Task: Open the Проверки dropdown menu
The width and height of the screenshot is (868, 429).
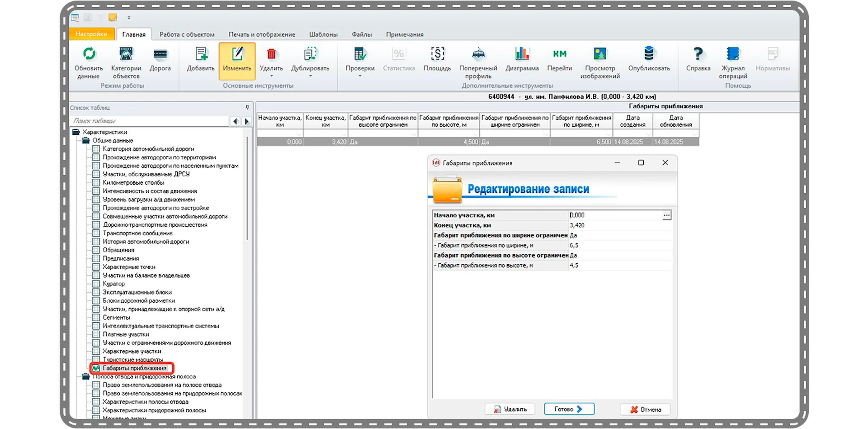Action: point(360,76)
